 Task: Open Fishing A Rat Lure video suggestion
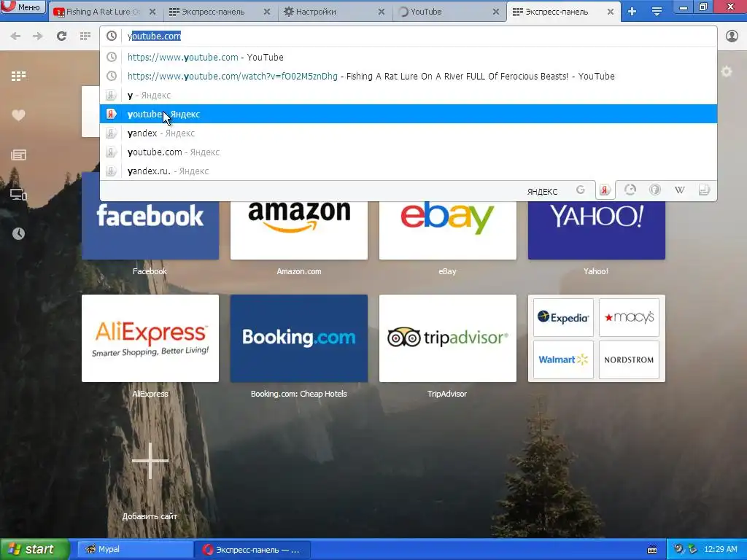click(409, 76)
